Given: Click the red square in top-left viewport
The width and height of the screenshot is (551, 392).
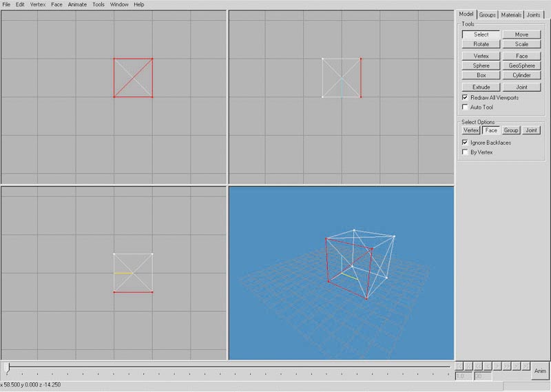Looking at the screenshot, I should pyautogui.click(x=133, y=78).
